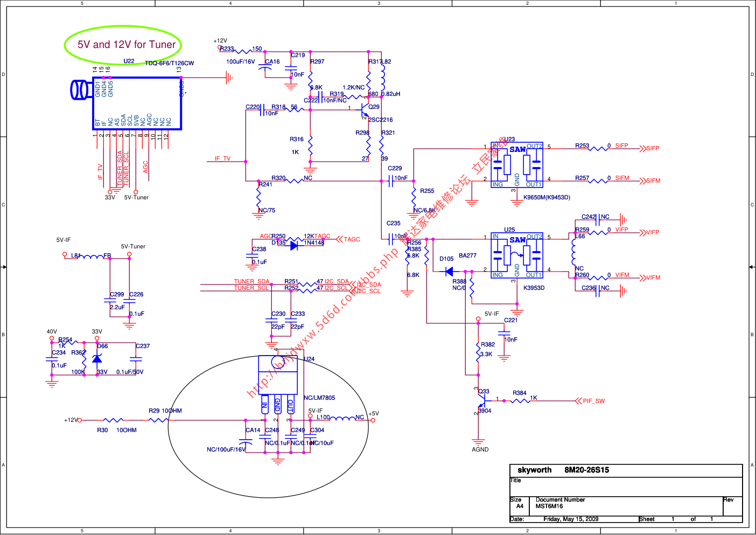The height and width of the screenshot is (535, 756).
Task: Click the 'IF_TV' net label
Action: pos(222,158)
